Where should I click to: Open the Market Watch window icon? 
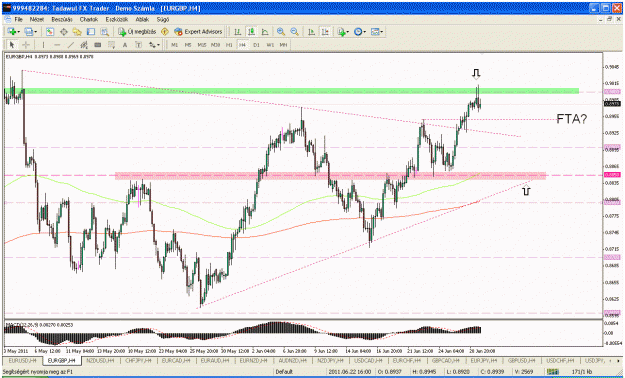[50, 32]
